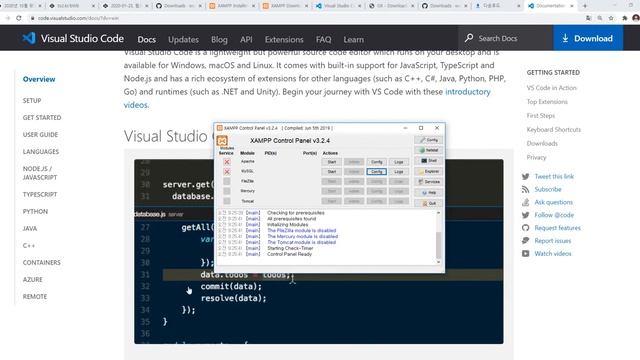
Task: Open MySQL Config button
Action: (x=376, y=172)
